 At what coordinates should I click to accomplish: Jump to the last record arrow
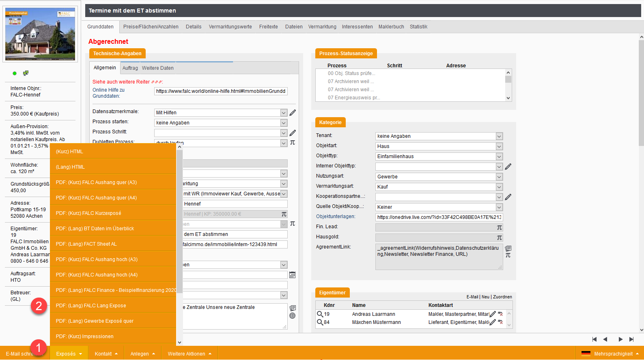tap(631, 339)
